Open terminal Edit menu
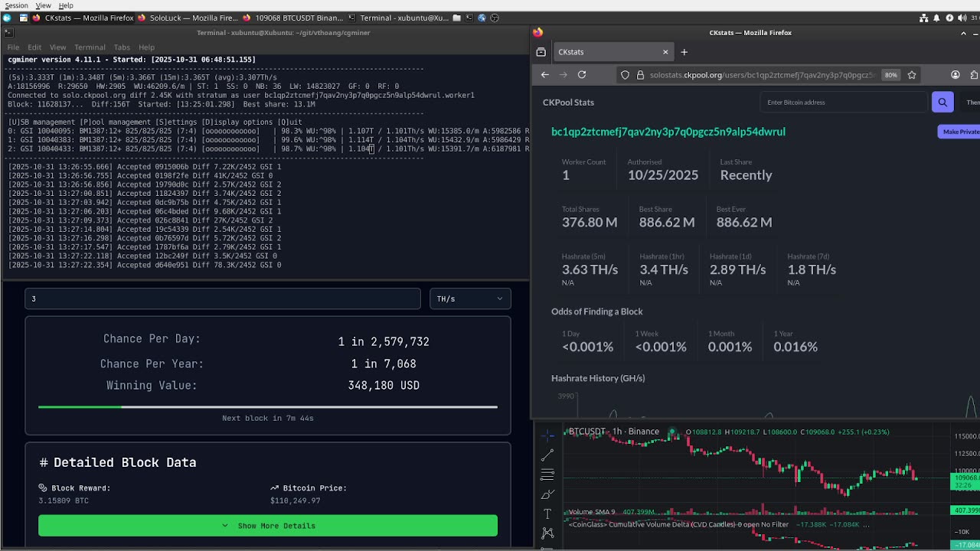The height and width of the screenshot is (551, 980). [x=34, y=47]
